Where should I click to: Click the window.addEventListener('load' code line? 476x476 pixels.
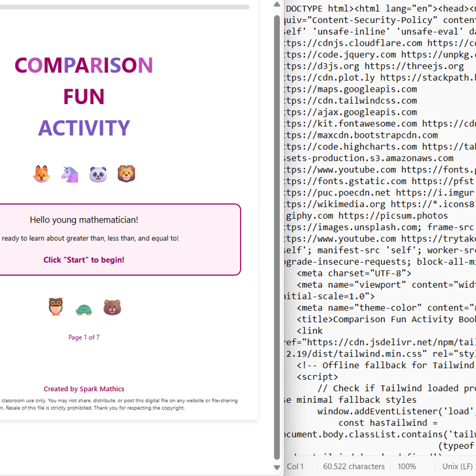coord(397,412)
